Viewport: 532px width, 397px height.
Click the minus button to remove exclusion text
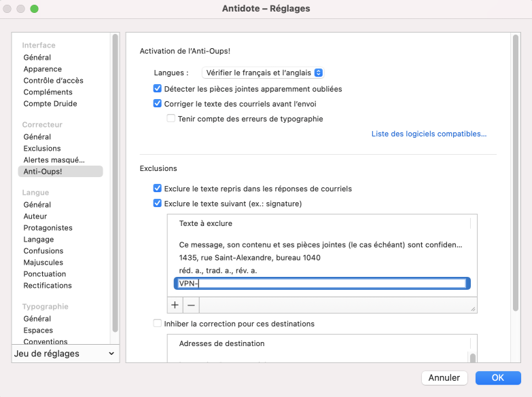191,305
